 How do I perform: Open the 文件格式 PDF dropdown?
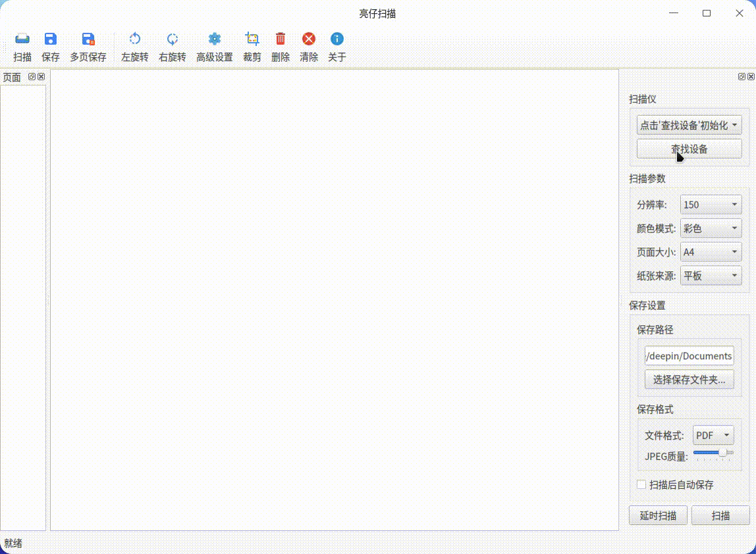pyautogui.click(x=713, y=435)
